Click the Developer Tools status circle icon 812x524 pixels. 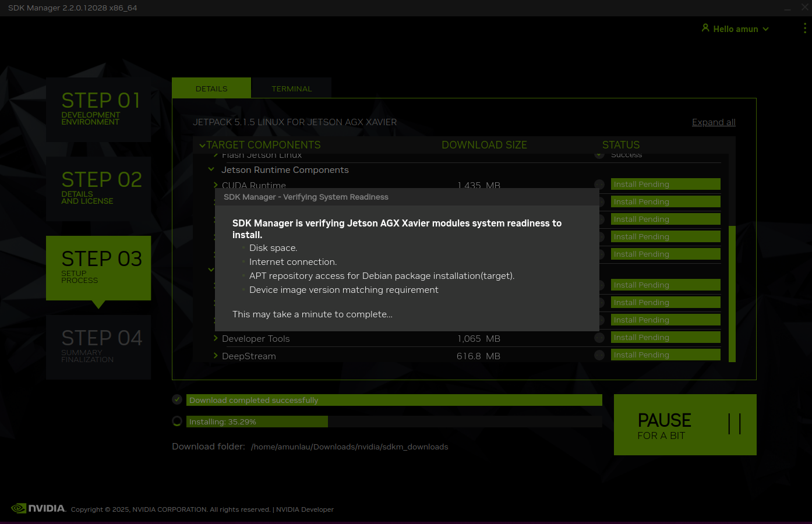(599, 337)
